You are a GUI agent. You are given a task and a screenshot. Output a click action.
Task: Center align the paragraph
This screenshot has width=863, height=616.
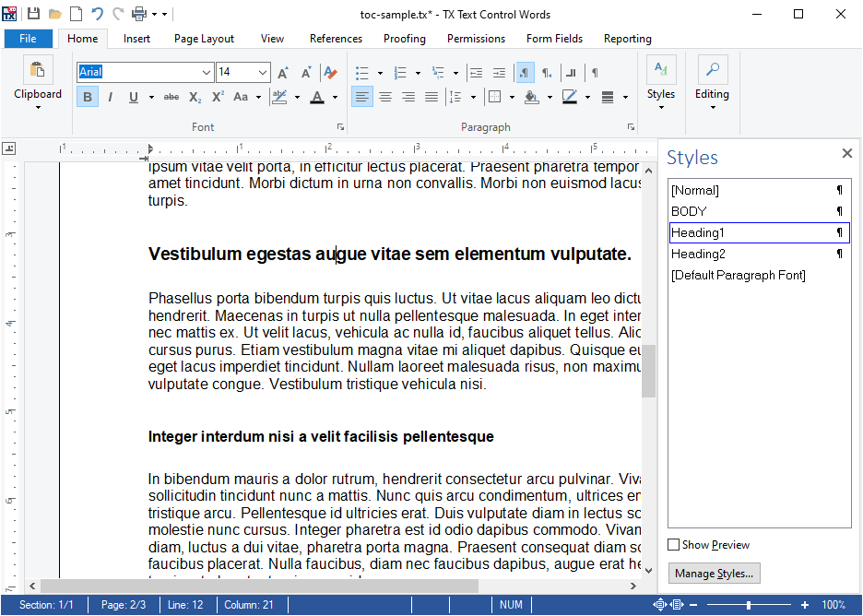[385, 98]
